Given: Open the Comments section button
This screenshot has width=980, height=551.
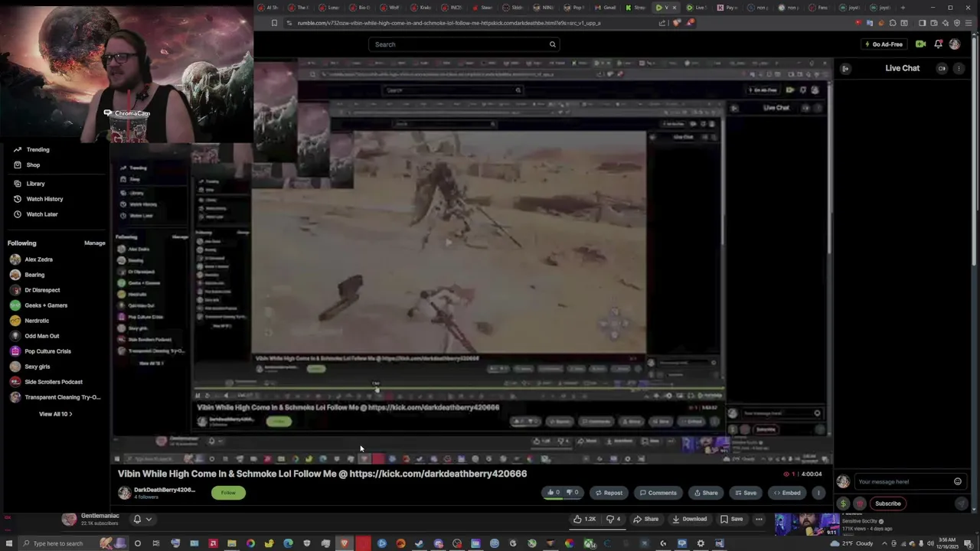Looking at the screenshot, I should [658, 493].
